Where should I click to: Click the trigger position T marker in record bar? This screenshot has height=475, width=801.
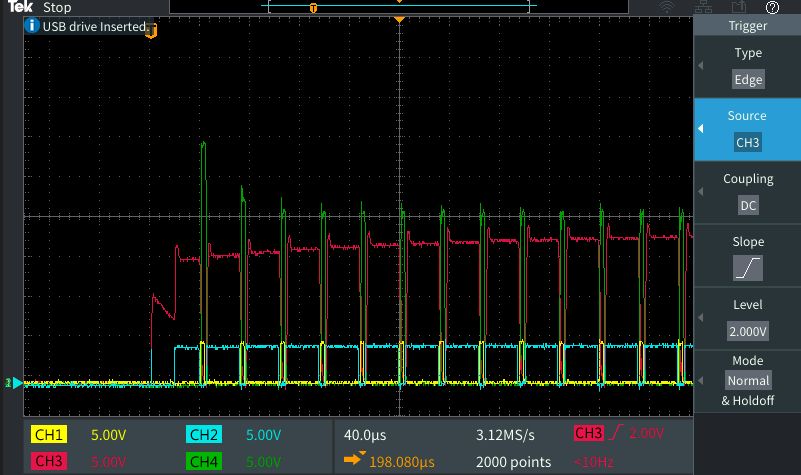coord(313,8)
